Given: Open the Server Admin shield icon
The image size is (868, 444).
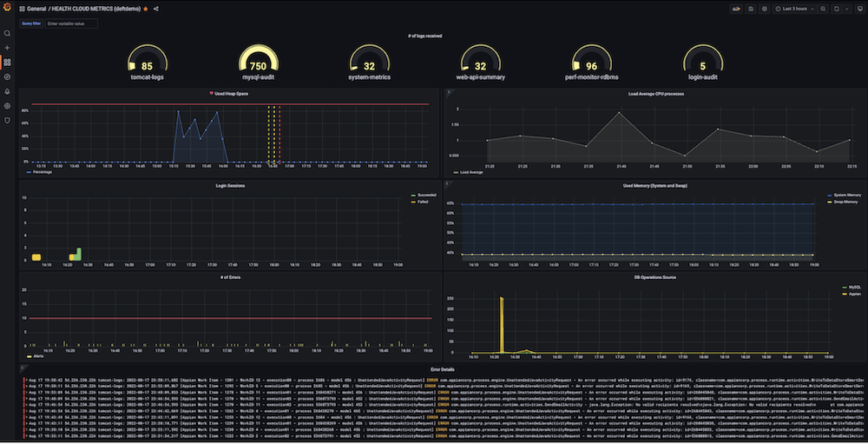Looking at the screenshot, I should (x=7, y=120).
